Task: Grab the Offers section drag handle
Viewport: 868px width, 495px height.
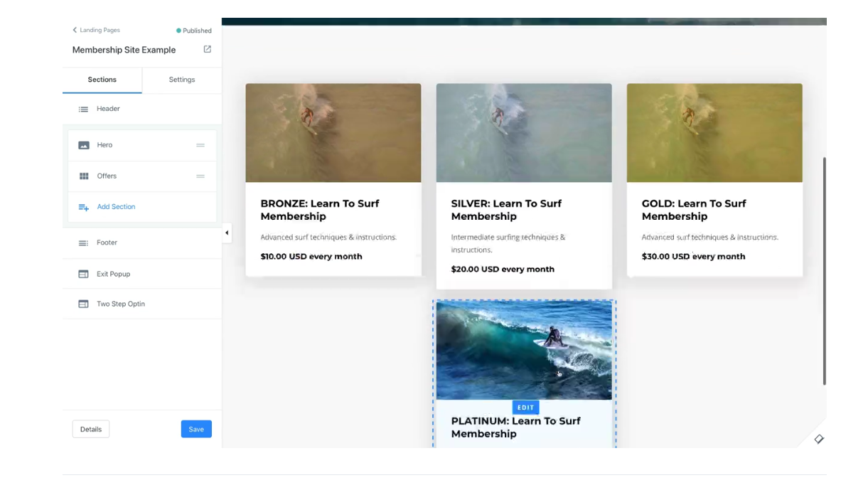Action: pyautogui.click(x=200, y=176)
